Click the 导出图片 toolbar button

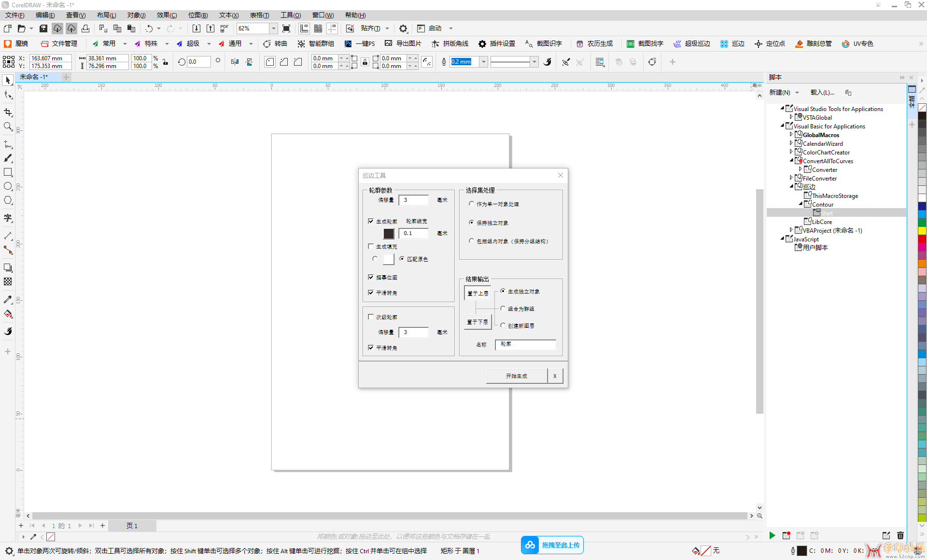[x=403, y=43]
